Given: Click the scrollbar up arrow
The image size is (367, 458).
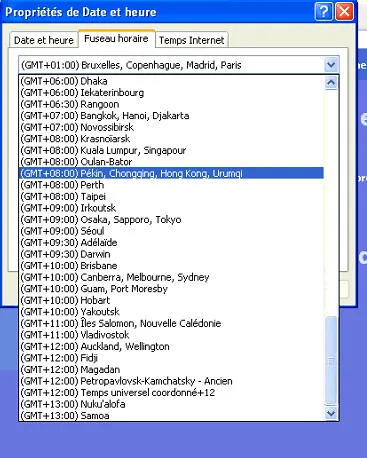Looking at the screenshot, I should (331, 82).
